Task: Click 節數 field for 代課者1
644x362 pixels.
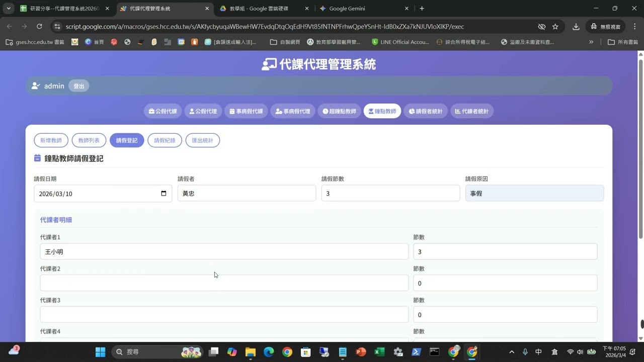Action: [505, 251]
